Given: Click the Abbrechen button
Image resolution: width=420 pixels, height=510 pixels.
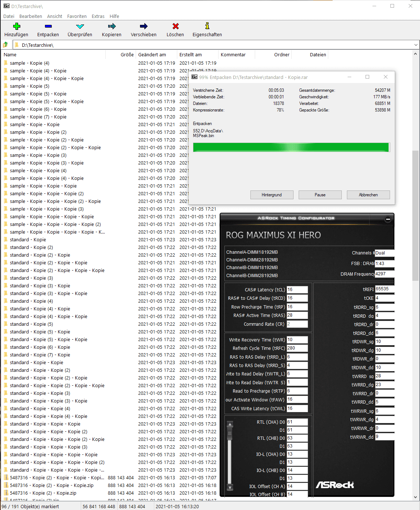Looking at the screenshot, I should pos(368,195).
